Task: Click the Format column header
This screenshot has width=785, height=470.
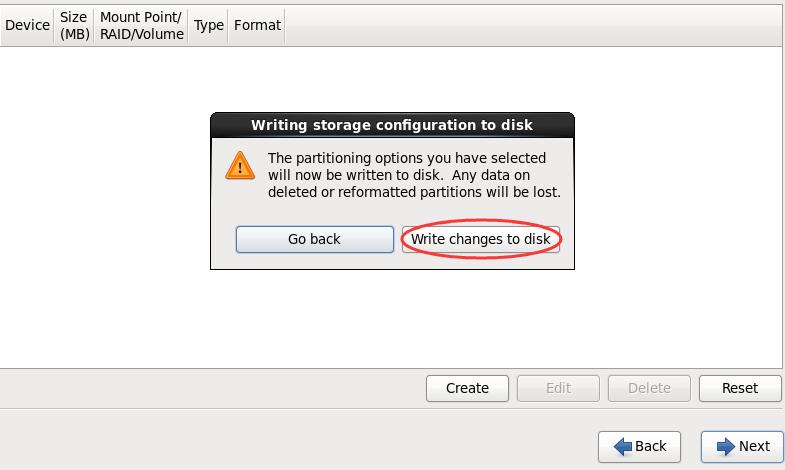Action: [257, 26]
